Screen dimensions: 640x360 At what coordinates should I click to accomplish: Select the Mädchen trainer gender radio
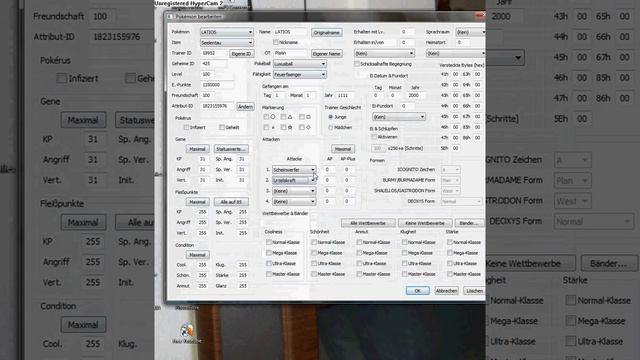point(331,127)
